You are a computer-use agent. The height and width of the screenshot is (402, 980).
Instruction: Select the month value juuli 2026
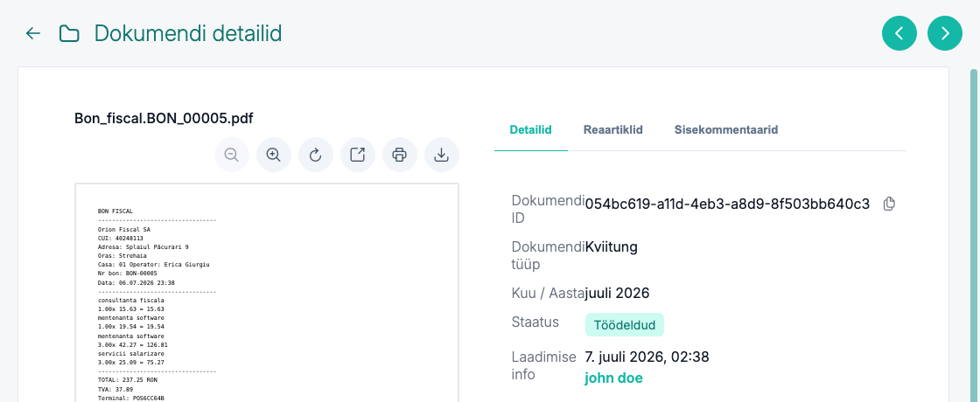618,292
